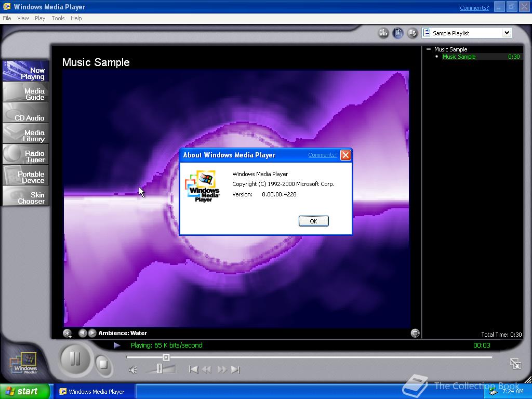Open the Now Playing tab

pyautogui.click(x=26, y=71)
